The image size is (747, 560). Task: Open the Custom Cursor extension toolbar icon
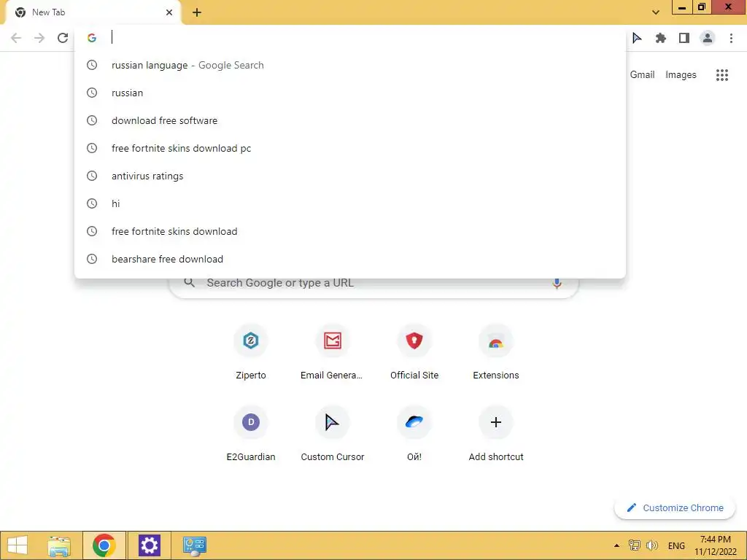click(x=637, y=38)
